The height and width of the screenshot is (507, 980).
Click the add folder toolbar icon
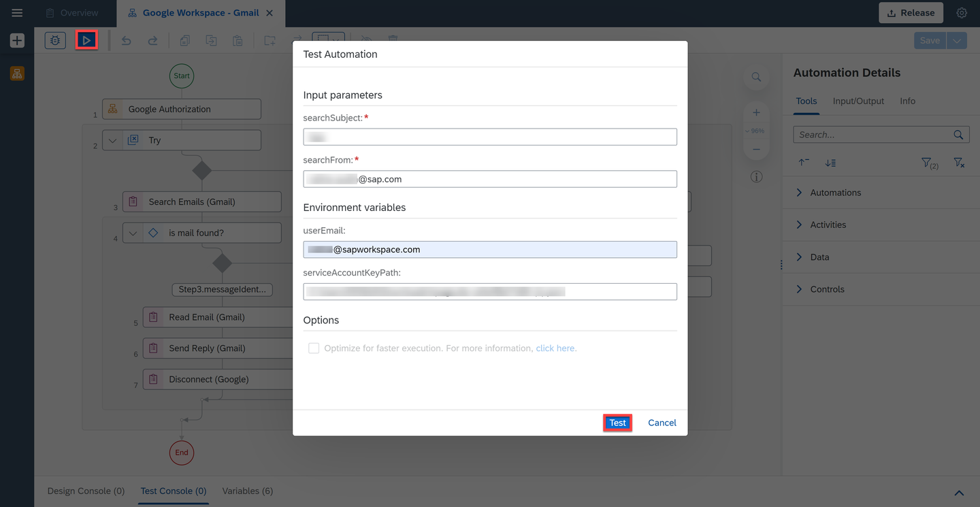click(x=269, y=41)
